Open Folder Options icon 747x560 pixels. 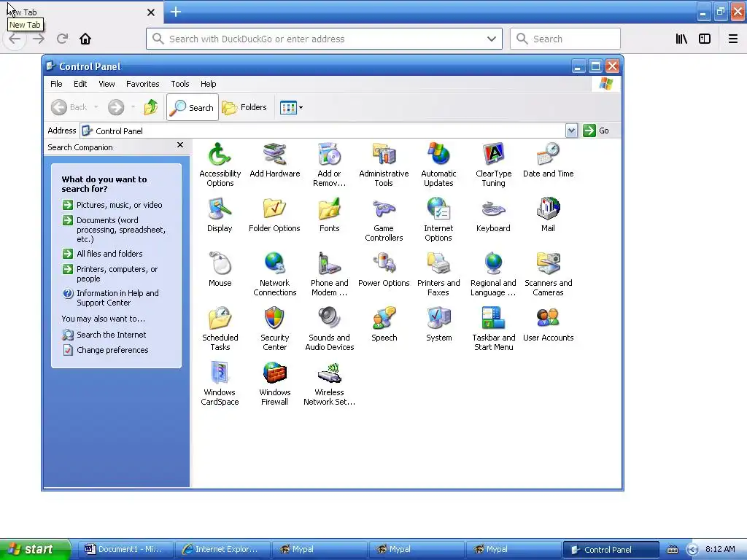coord(274,215)
